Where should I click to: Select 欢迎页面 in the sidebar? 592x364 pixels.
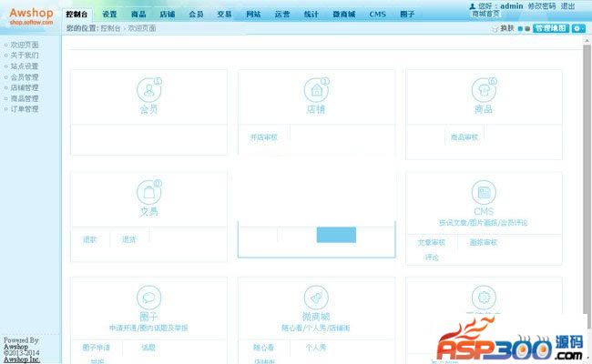pos(25,45)
